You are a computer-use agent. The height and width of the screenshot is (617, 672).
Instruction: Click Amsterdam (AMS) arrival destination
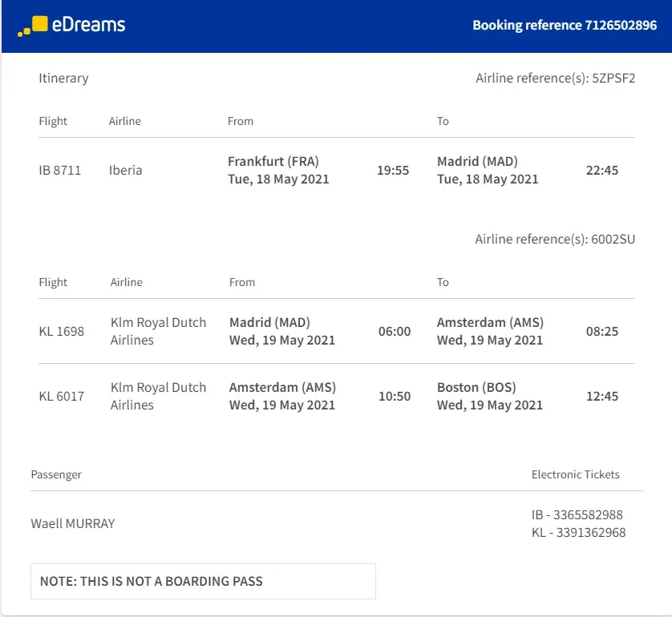tap(490, 322)
